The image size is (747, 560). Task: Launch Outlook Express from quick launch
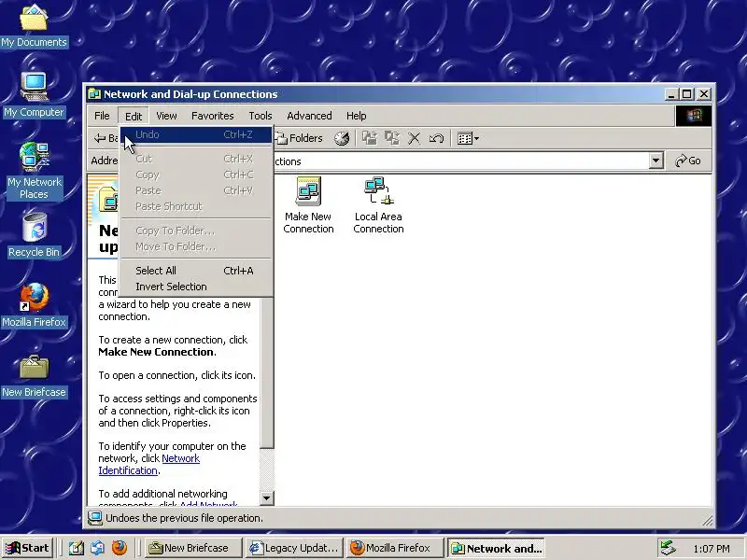pyautogui.click(x=98, y=548)
